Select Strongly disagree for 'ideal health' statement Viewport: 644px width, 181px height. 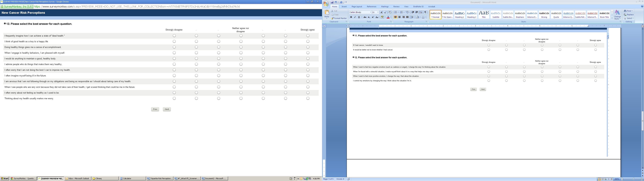174,36
